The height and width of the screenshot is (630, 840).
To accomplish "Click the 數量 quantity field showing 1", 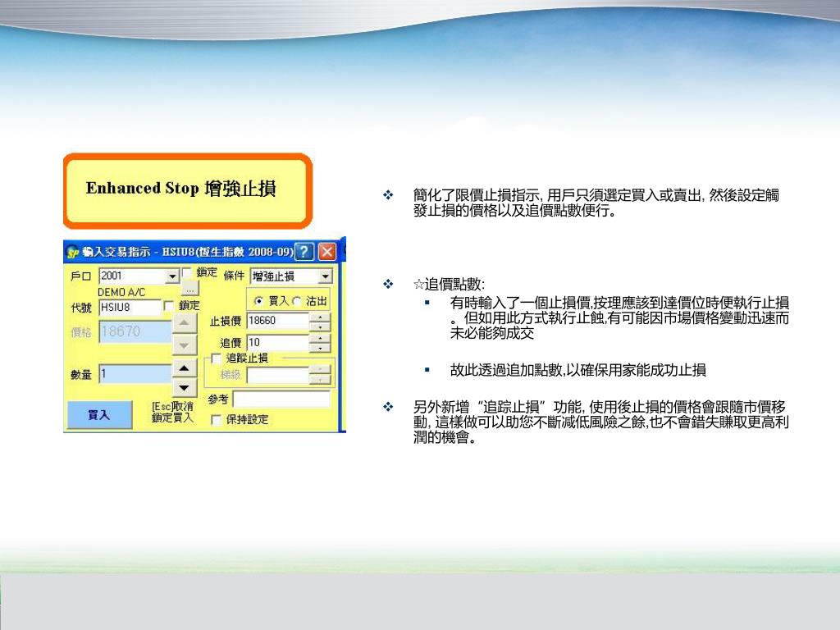I will 135,374.
